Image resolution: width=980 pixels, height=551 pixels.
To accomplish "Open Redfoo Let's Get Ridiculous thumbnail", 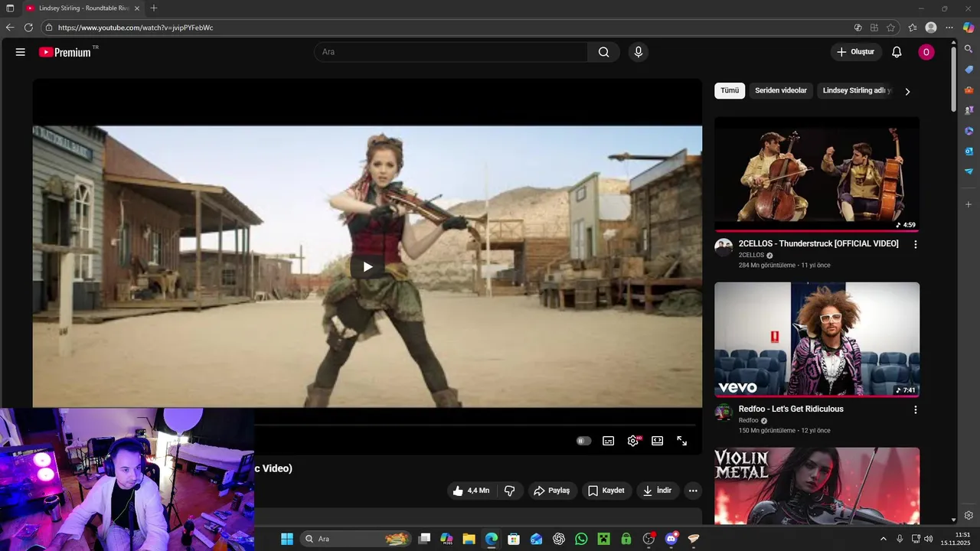I will [x=817, y=339].
